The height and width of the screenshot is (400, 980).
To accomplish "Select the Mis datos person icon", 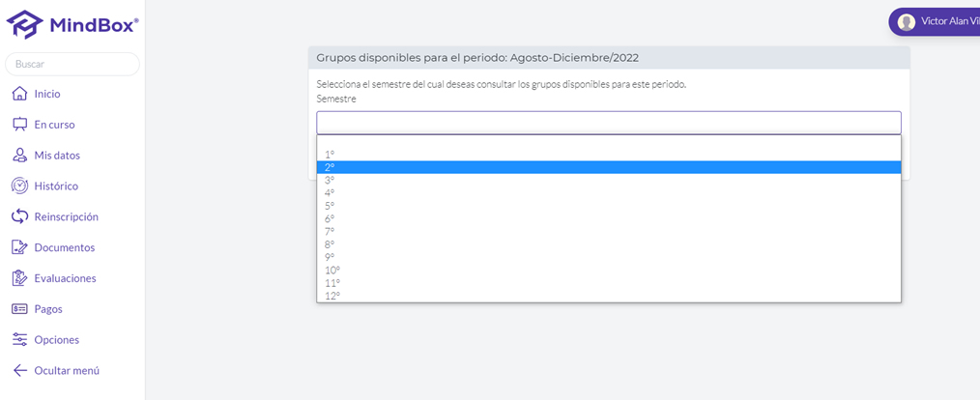I will coord(20,155).
